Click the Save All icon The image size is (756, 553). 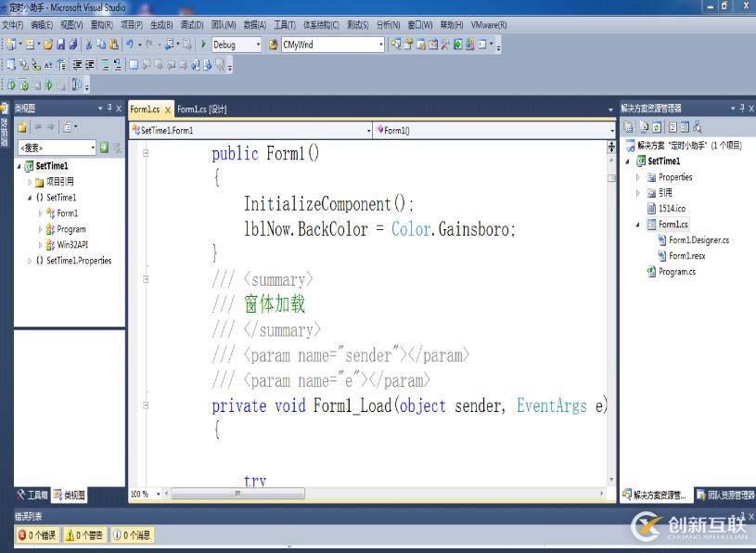click(x=72, y=45)
